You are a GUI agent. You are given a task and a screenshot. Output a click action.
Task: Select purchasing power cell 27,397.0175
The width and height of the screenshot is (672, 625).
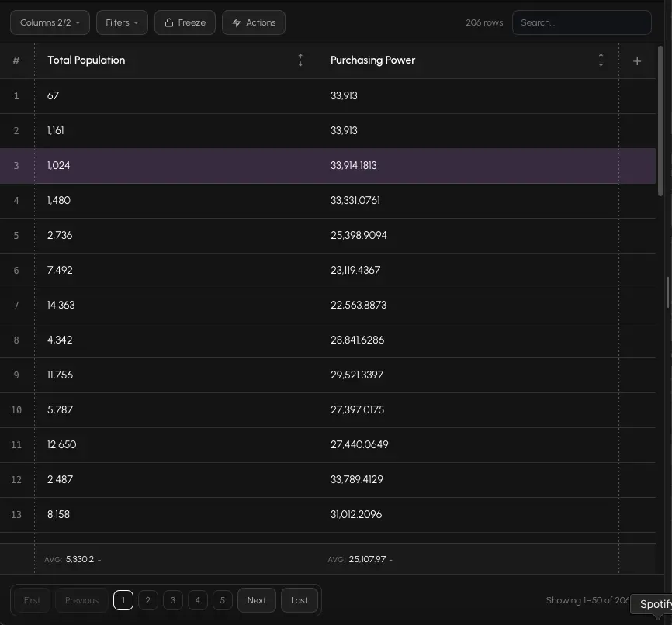(x=358, y=410)
